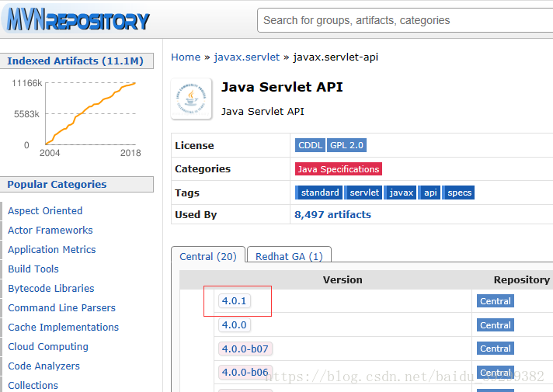Click the servlet tag
The height and width of the screenshot is (392, 553).
point(363,193)
